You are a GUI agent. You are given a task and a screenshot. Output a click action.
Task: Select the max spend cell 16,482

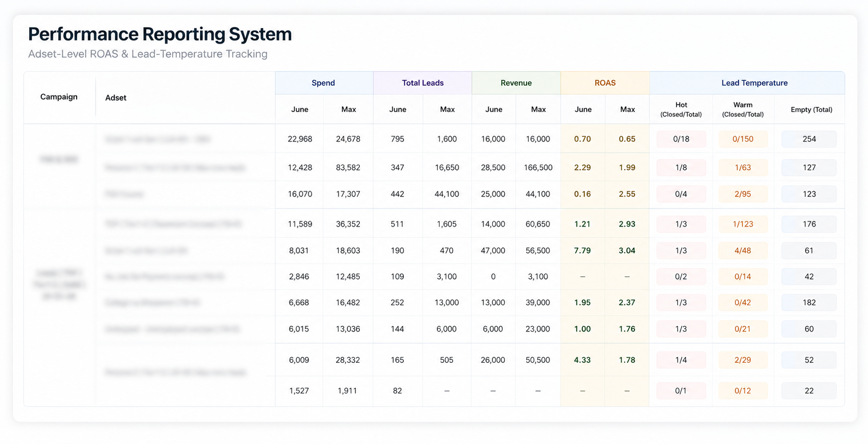pyautogui.click(x=348, y=302)
